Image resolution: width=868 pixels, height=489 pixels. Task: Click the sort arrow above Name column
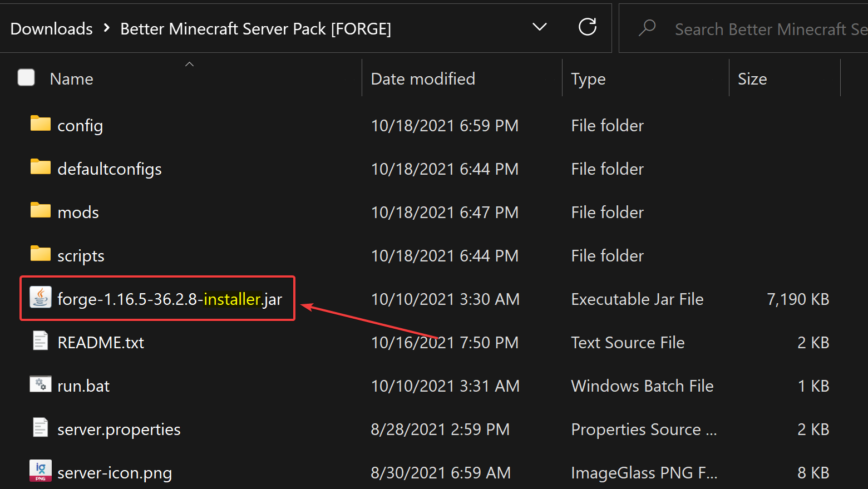pos(189,64)
